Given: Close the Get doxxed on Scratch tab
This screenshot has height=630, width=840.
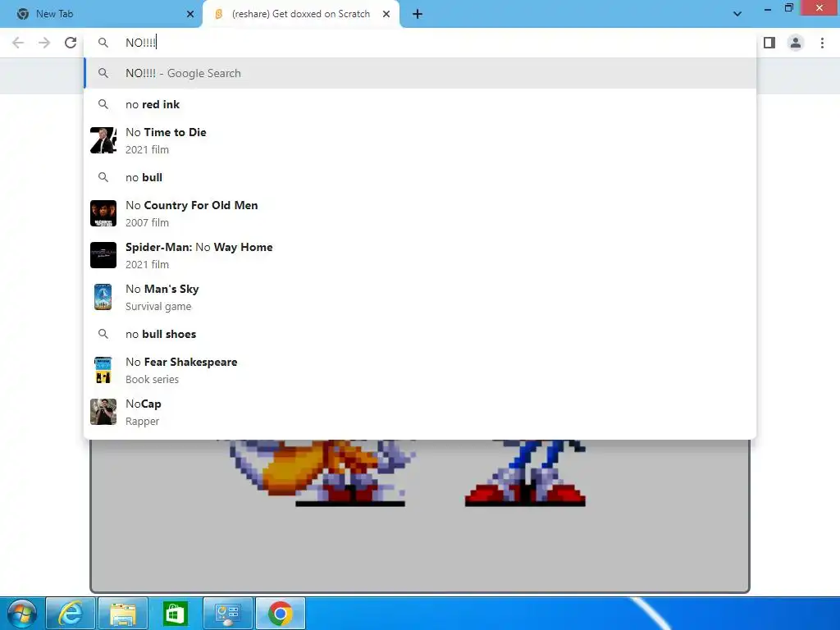Looking at the screenshot, I should coord(386,14).
